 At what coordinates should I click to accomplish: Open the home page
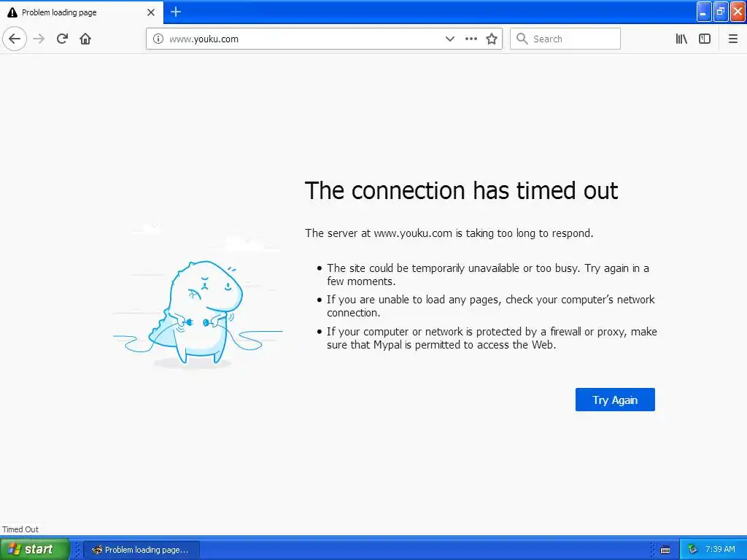[85, 39]
